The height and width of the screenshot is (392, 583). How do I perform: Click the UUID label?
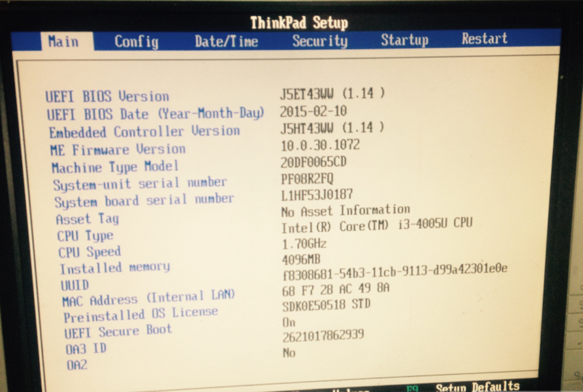(75, 285)
